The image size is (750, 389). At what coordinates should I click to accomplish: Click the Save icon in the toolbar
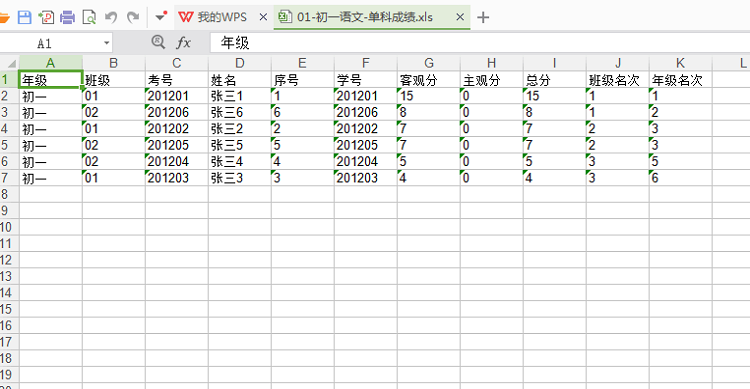point(24,18)
